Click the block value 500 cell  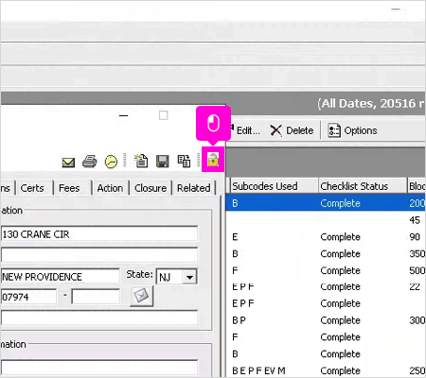click(x=417, y=270)
